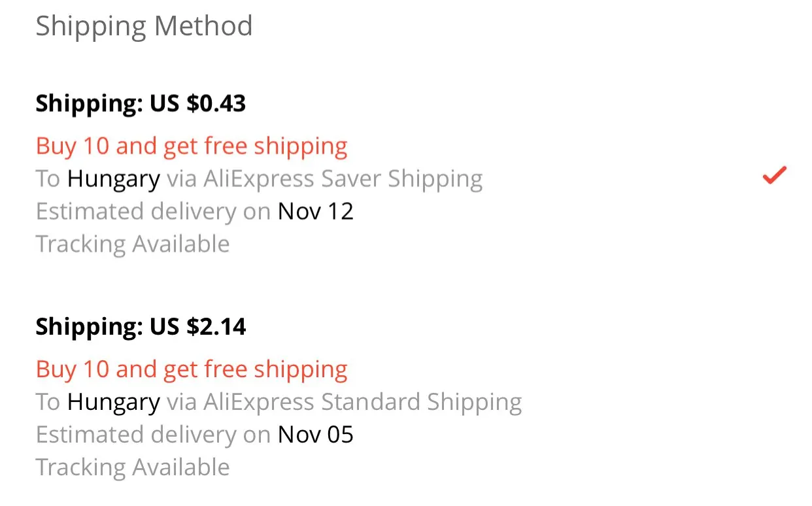Click 'Estimated delivery on' label for Saver option

153,211
